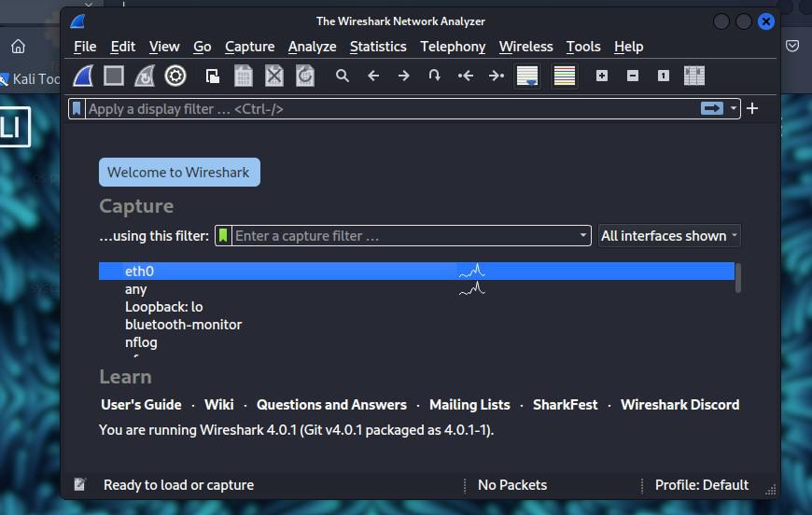Screen dimensions: 812x515
Task: Open the File menu
Action: [85, 47]
